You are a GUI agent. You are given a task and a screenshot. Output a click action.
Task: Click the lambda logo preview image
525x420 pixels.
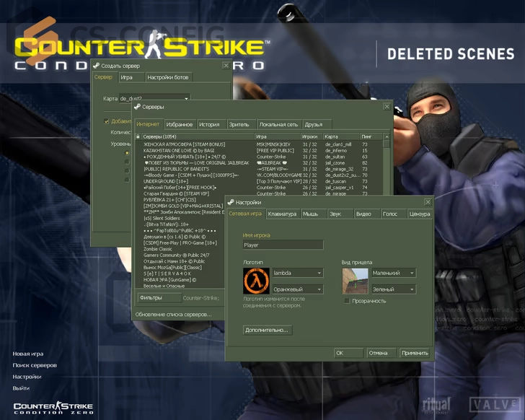point(256,281)
